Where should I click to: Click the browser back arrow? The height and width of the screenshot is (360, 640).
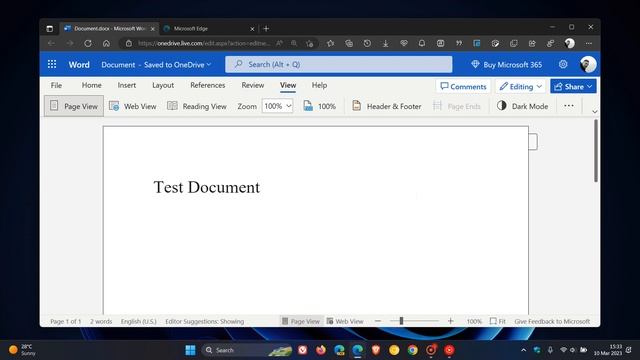pyautogui.click(x=51, y=43)
